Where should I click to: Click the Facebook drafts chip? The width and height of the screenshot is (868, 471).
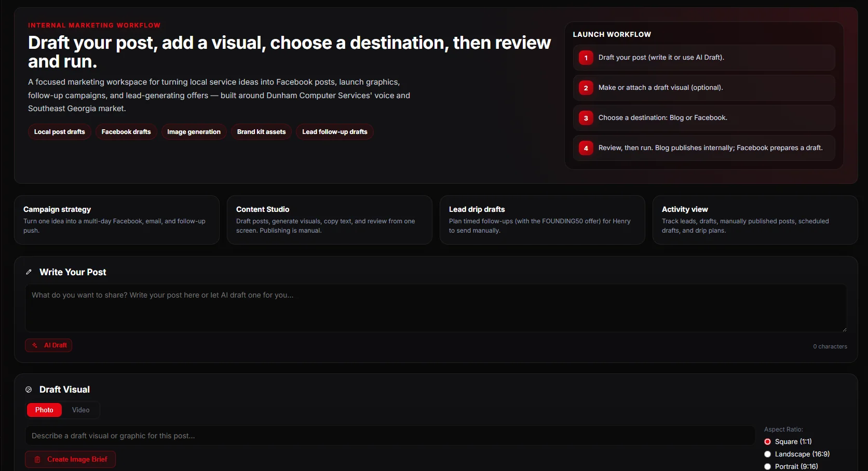pyautogui.click(x=126, y=132)
